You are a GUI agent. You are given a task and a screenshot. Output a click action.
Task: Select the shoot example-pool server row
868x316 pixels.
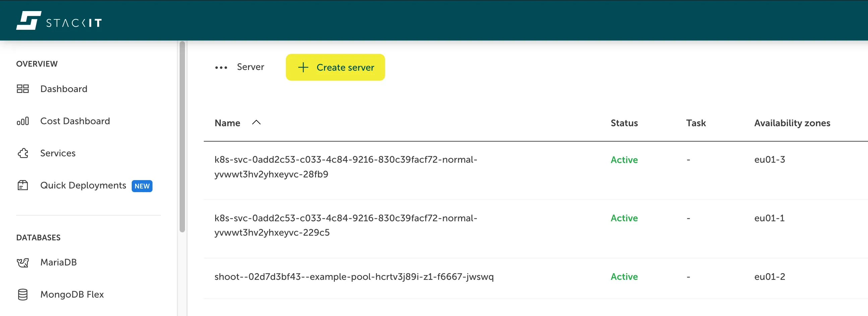tap(354, 276)
